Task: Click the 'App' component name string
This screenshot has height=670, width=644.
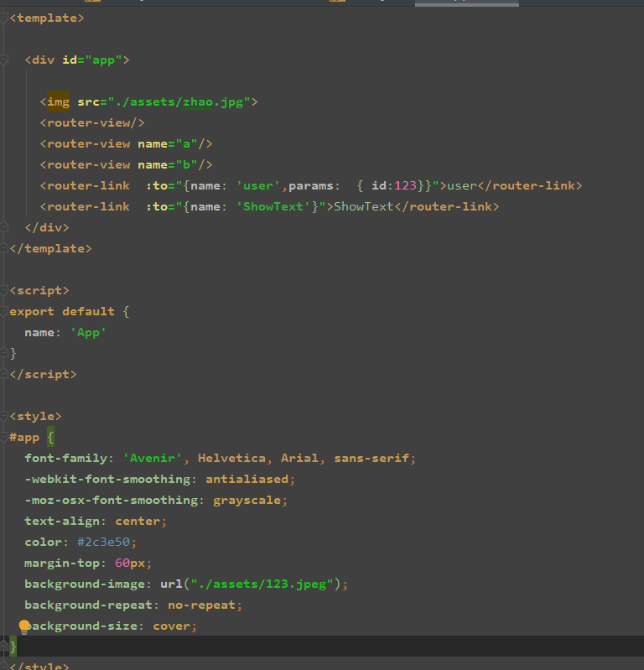Action: pyautogui.click(x=88, y=332)
